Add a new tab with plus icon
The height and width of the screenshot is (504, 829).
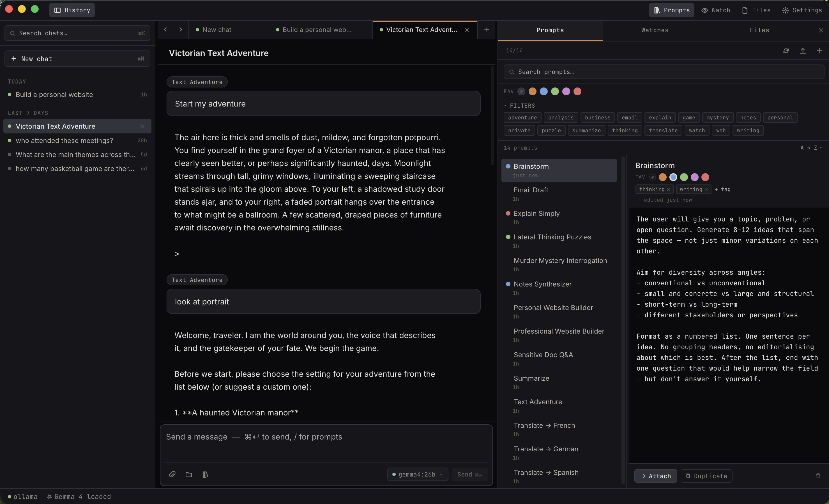(x=487, y=30)
